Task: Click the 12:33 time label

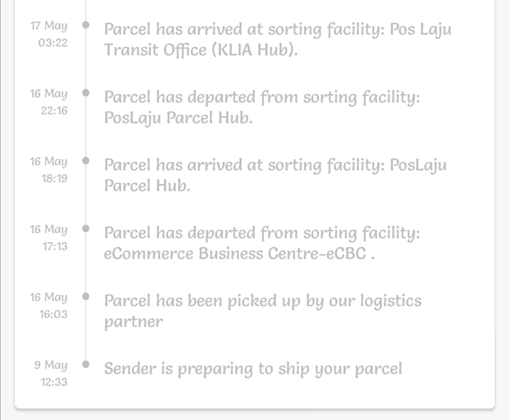Action: point(54,382)
